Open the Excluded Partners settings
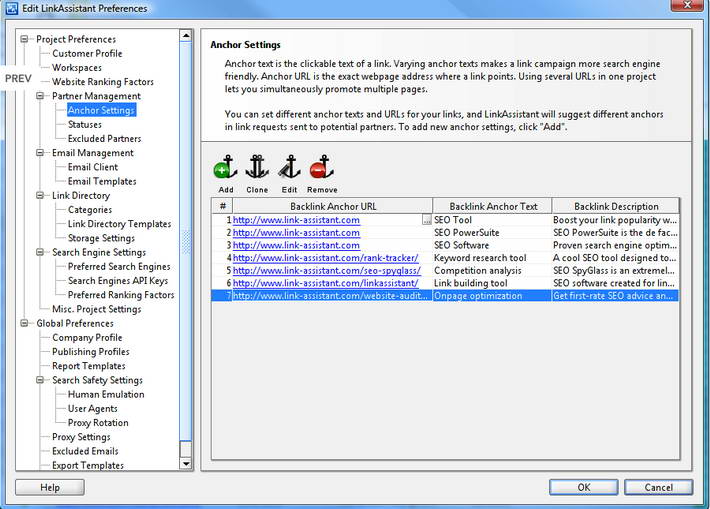 (104, 139)
